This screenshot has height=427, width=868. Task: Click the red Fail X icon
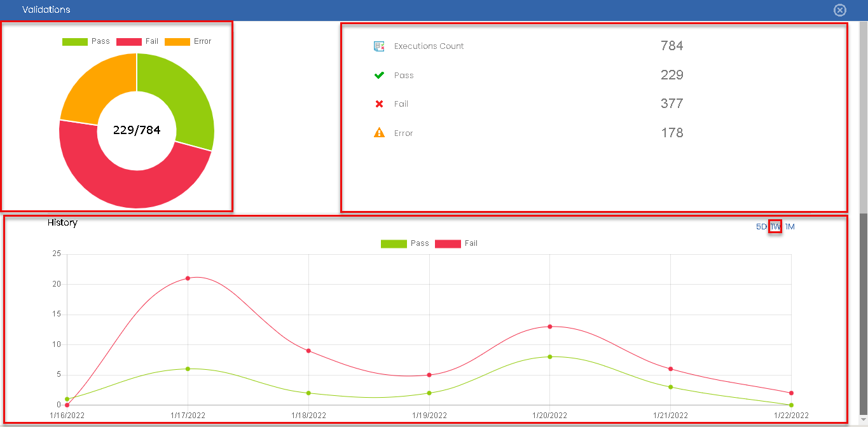[x=379, y=104]
